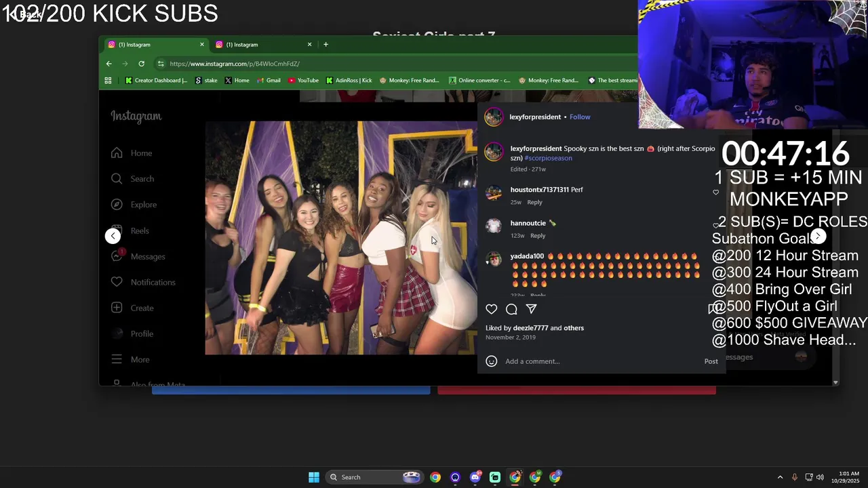Switch to the second Instagram browser tab
This screenshot has height=488, width=868.
point(262,45)
